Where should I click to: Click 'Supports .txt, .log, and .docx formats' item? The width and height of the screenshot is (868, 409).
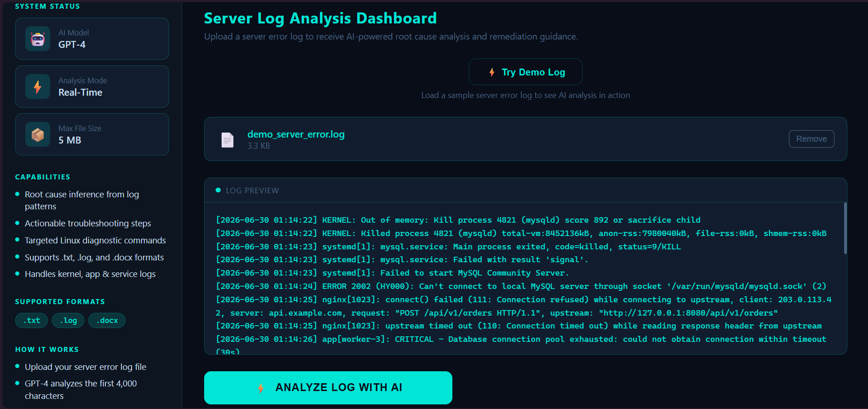[x=94, y=258]
